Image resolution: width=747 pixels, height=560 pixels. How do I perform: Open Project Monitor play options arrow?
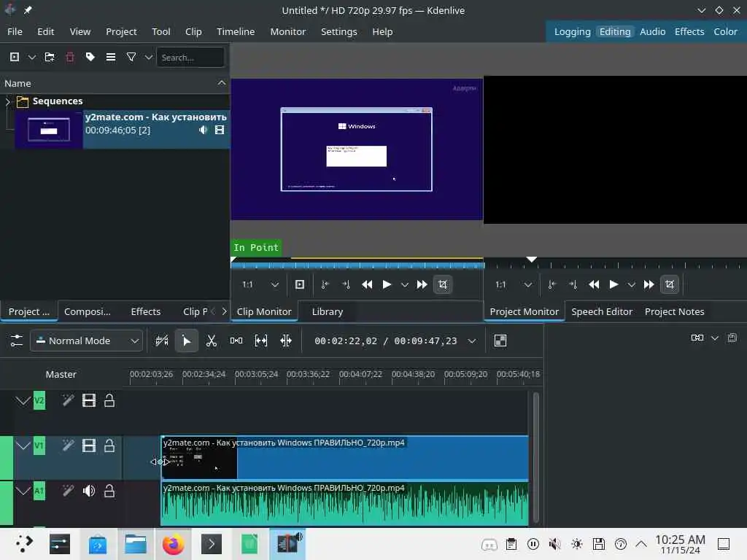click(631, 285)
